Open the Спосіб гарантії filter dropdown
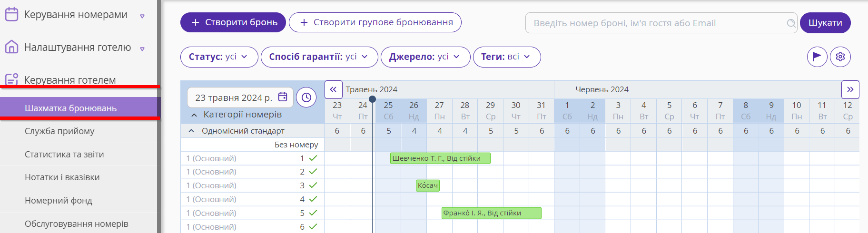 point(319,57)
